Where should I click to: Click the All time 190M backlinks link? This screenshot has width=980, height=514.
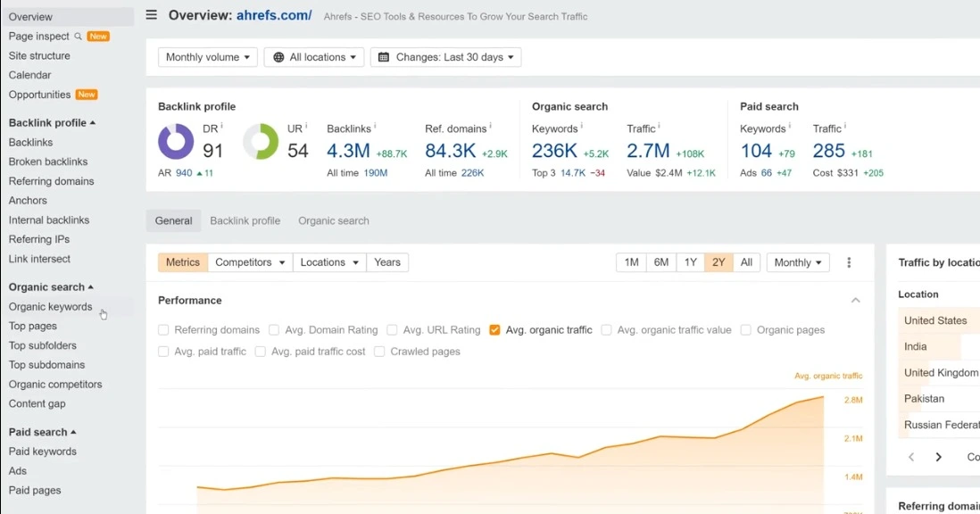[376, 173]
